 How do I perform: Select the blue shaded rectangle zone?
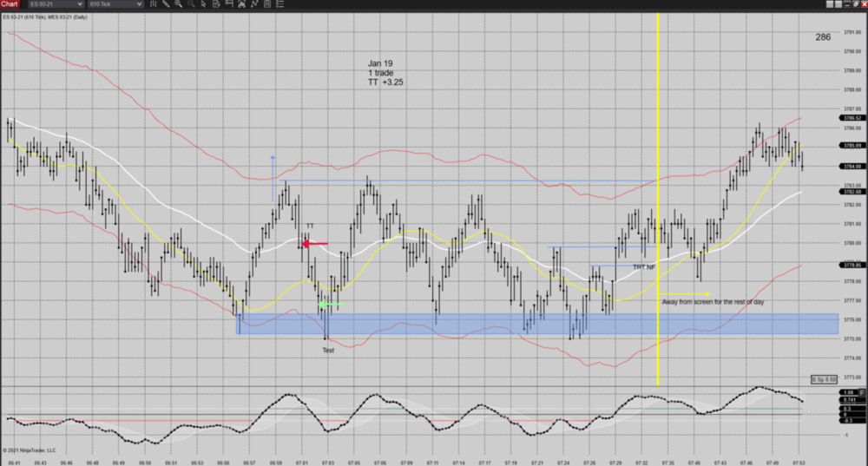(521, 324)
